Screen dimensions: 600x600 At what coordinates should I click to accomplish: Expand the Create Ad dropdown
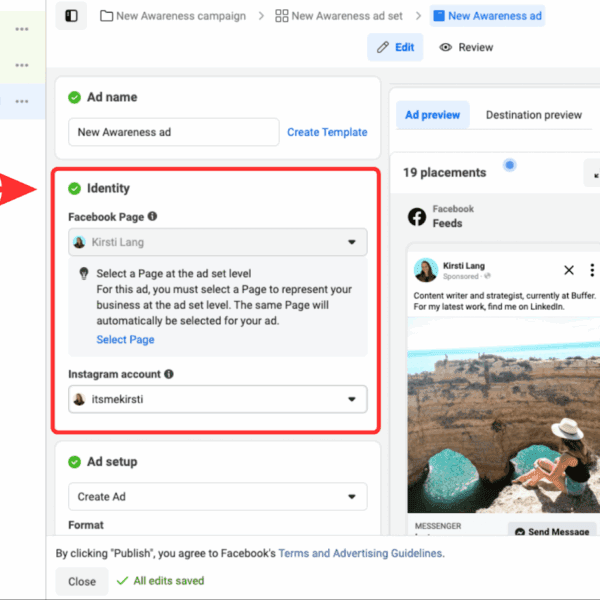coord(351,496)
